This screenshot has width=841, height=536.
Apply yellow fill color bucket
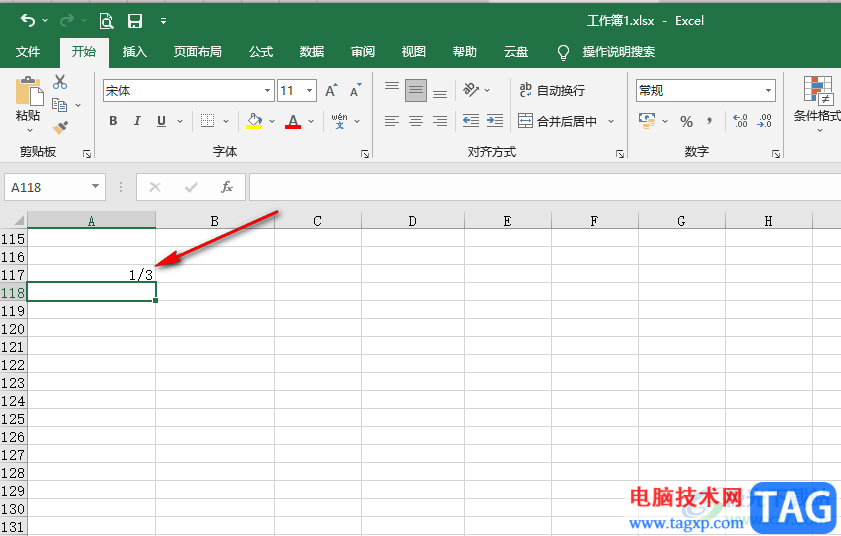pos(254,121)
